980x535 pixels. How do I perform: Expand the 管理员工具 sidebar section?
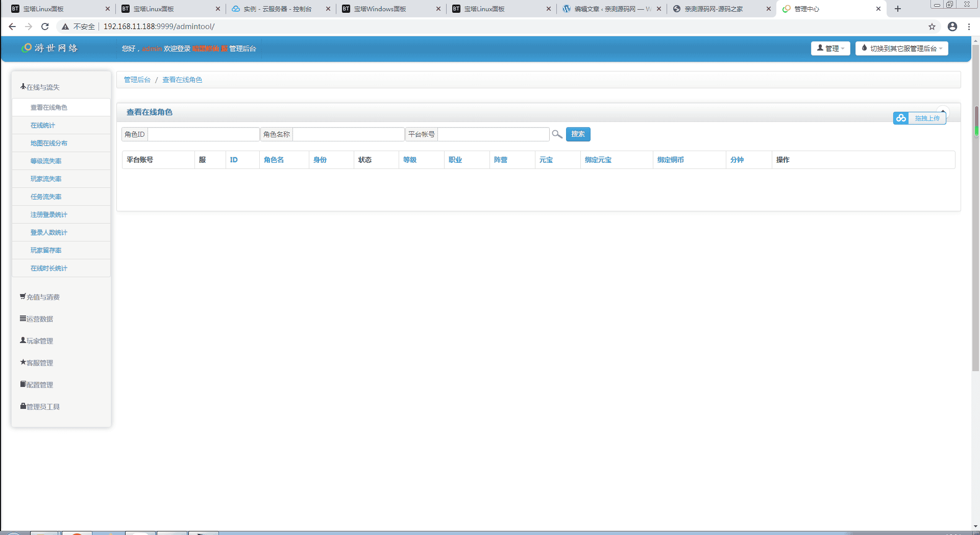[40, 407]
